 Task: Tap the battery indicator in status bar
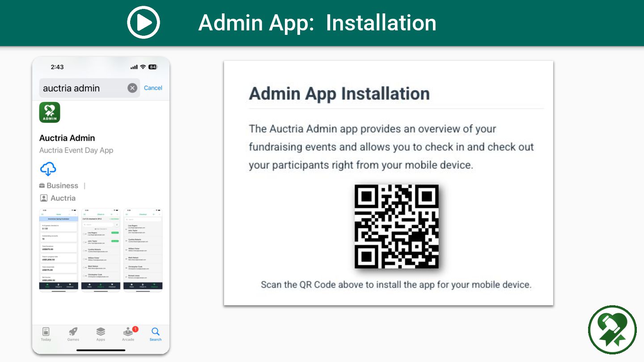[153, 67]
